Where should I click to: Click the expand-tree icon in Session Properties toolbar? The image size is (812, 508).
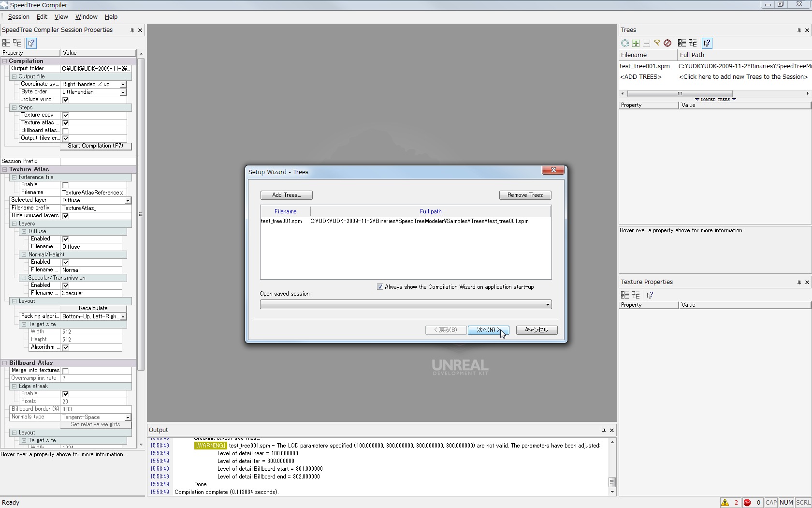[x=17, y=43]
